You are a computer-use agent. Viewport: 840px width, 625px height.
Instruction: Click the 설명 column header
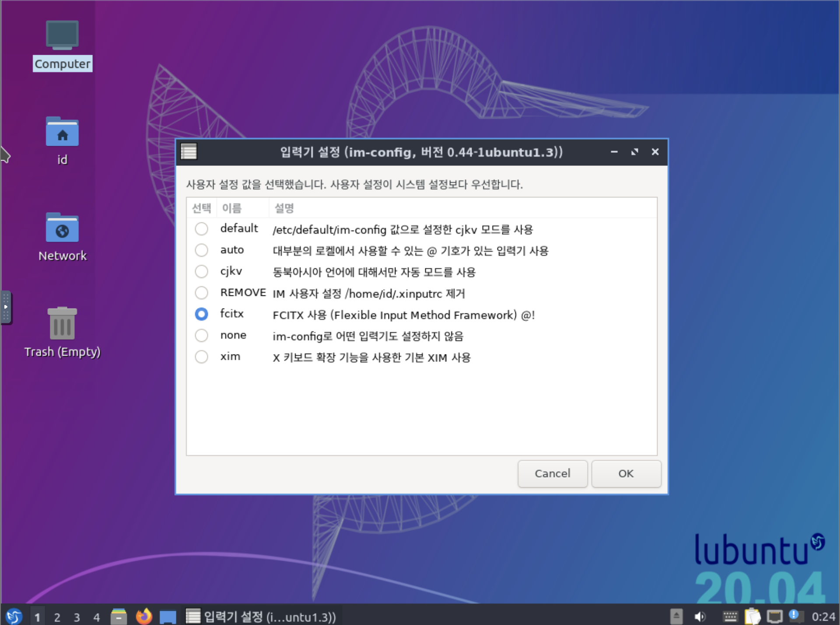point(463,208)
